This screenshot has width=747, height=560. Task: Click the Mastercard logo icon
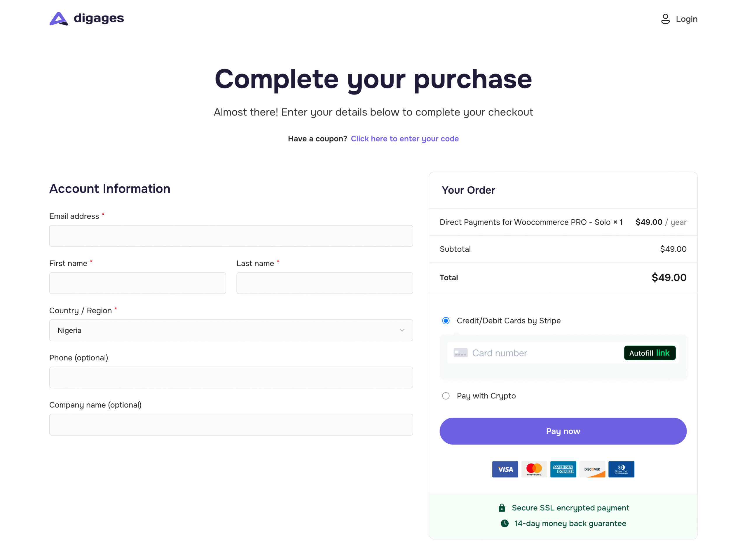[x=534, y=469]
